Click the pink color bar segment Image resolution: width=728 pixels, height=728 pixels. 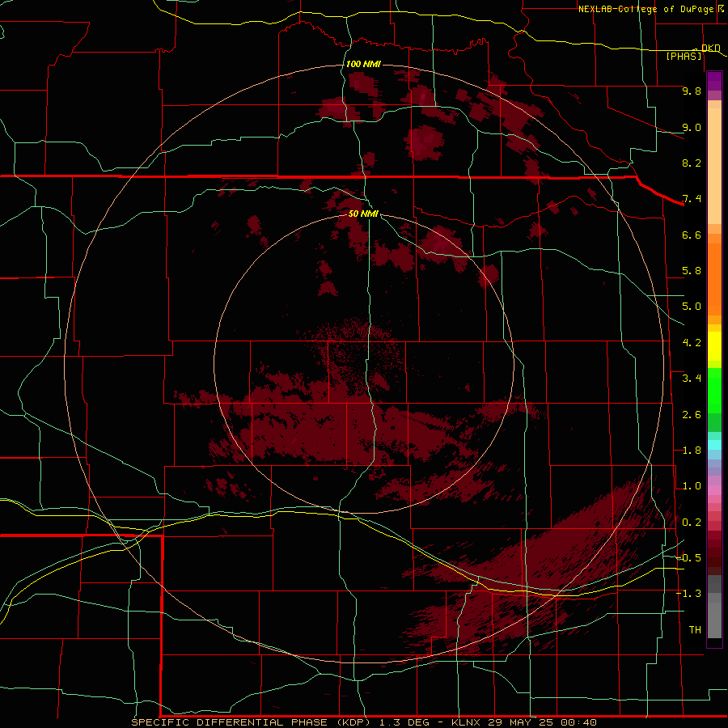[714, 490]
